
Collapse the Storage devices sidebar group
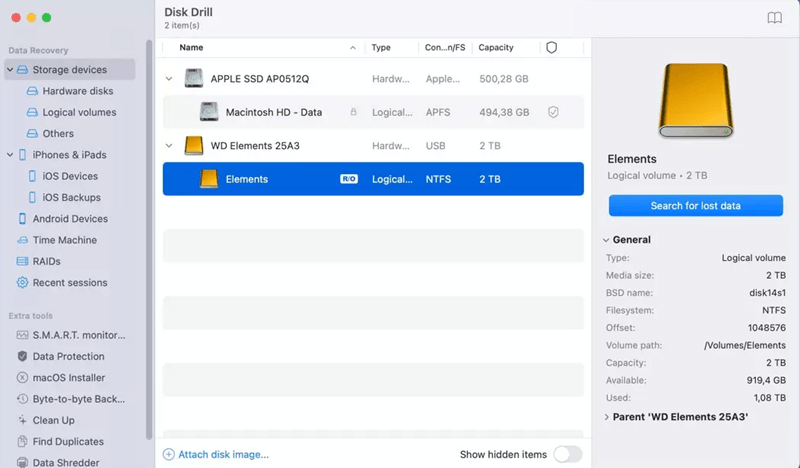pyautogui.click(x=10, y=69)
